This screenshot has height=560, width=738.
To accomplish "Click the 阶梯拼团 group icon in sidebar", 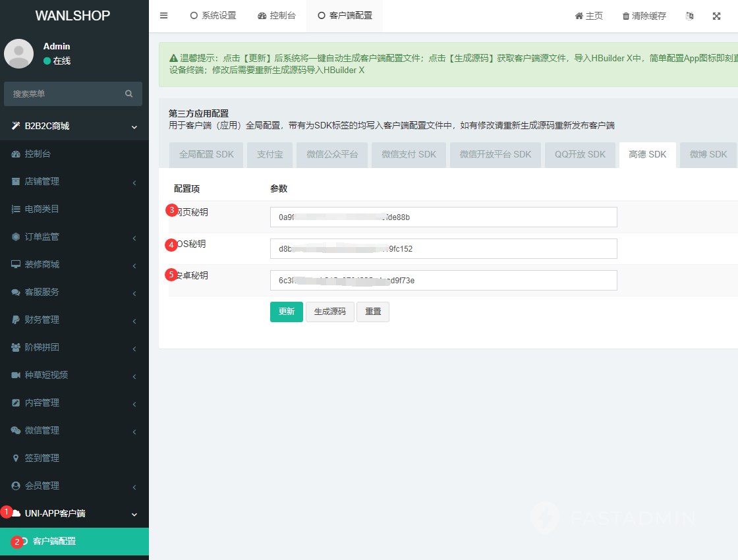I will coord(16,347).
